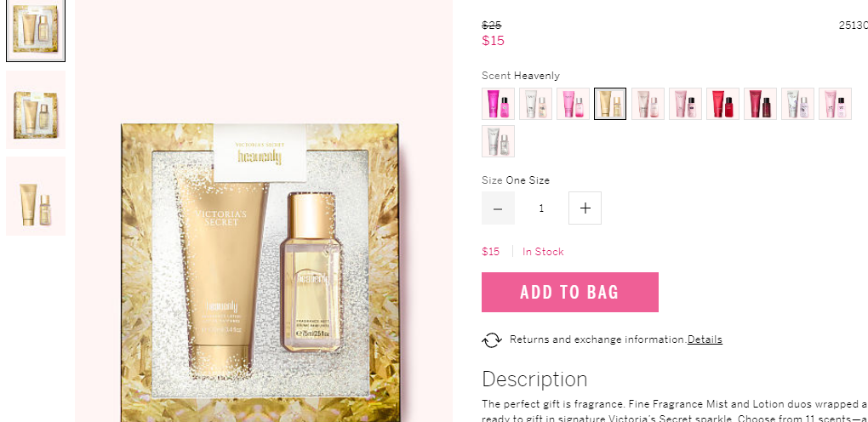
Task: Pick the tenth pink scent swatch at row end
Action: 835,104
